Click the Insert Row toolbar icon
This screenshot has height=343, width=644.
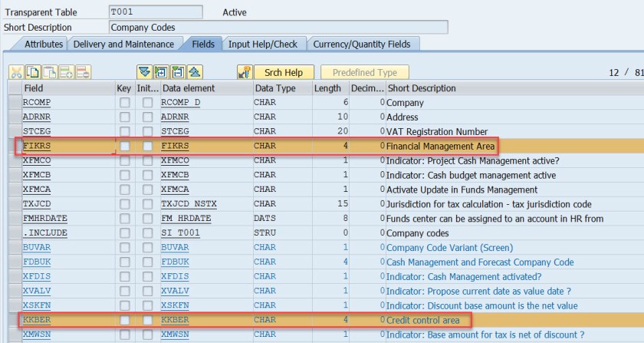click(67, 72)
